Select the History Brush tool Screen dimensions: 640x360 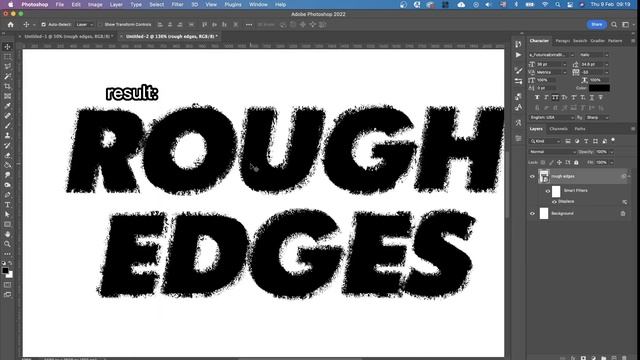click(x=7, y=145)
